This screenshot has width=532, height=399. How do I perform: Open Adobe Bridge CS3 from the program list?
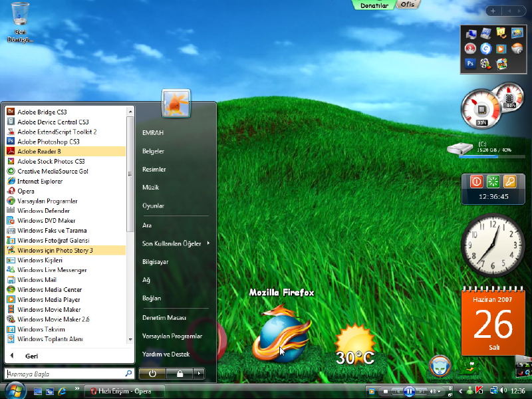click(x=65, y=112)
